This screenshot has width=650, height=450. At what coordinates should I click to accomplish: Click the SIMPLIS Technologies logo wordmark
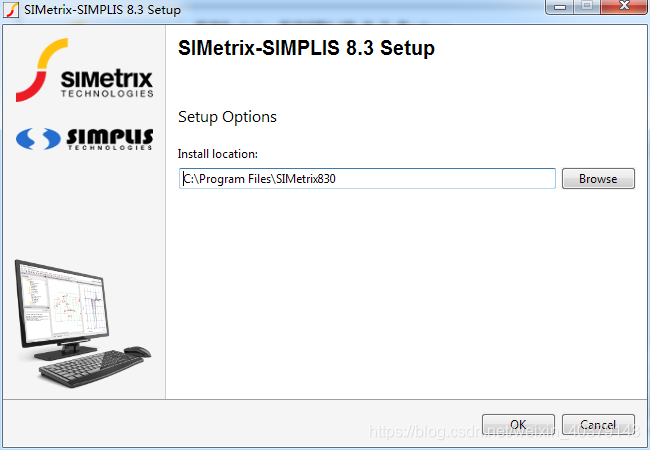pyautogui.click(x=110, y=139)
